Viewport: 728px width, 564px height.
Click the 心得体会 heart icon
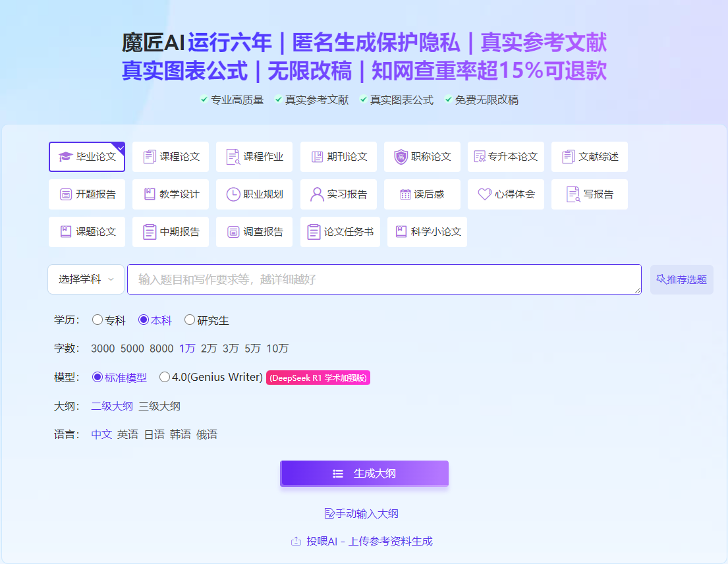(x=485, y=194)
